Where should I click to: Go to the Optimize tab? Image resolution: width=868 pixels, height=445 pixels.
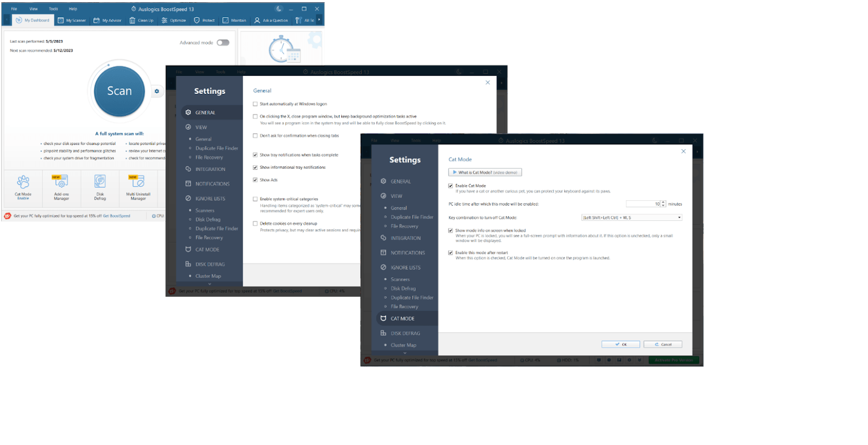(x=174, y=20)
